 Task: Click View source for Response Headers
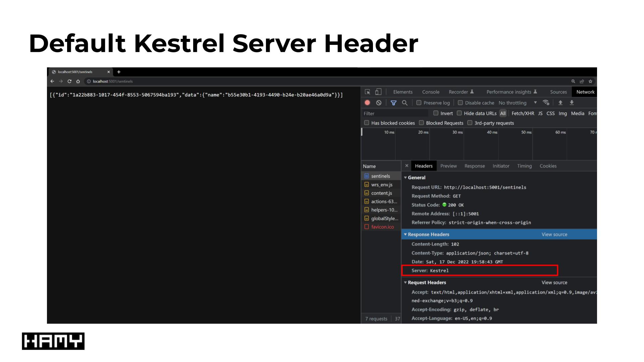554,234
